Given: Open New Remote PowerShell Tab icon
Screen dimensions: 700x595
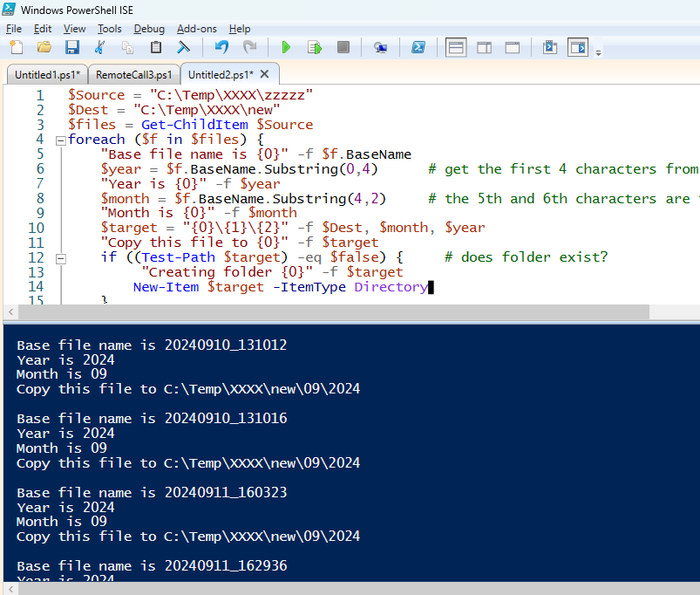Looking at the screenshot, I should pos(380,47).
